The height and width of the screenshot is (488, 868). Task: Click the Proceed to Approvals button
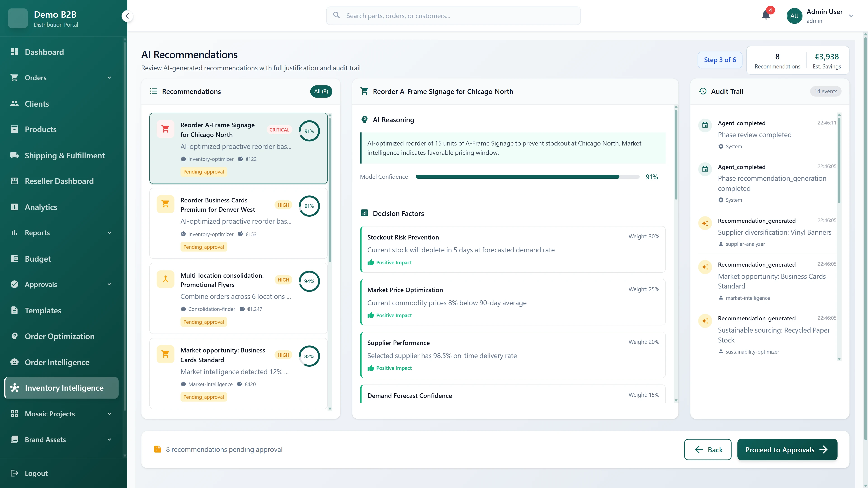tap(787, 449)
